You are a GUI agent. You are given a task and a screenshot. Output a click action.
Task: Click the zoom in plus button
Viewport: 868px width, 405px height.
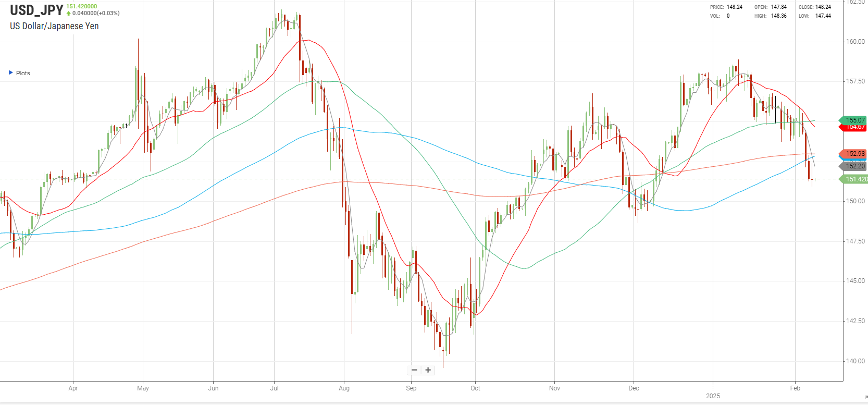point(428,370)
